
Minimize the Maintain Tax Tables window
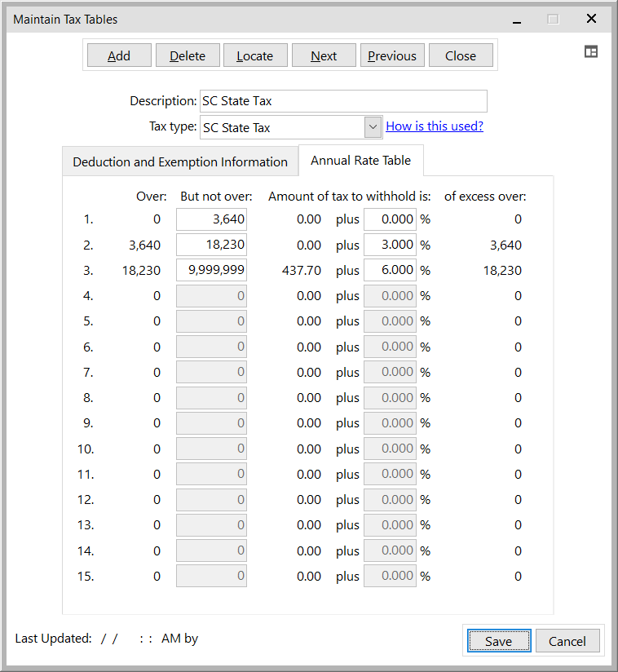click(x=516, y=20)
